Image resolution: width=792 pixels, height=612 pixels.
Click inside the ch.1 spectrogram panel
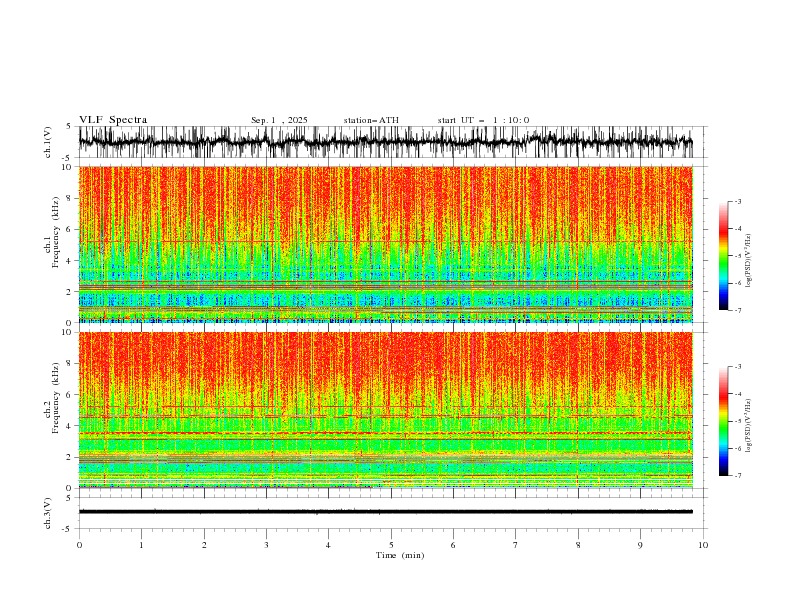click(x=386, y=244)
